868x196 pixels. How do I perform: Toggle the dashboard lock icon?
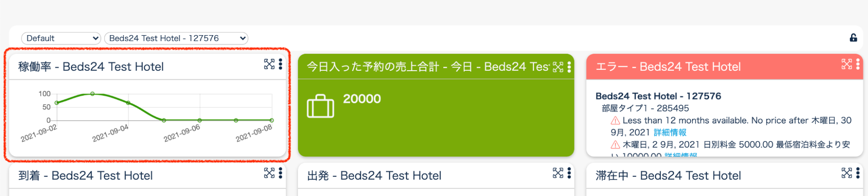(853, 38)
